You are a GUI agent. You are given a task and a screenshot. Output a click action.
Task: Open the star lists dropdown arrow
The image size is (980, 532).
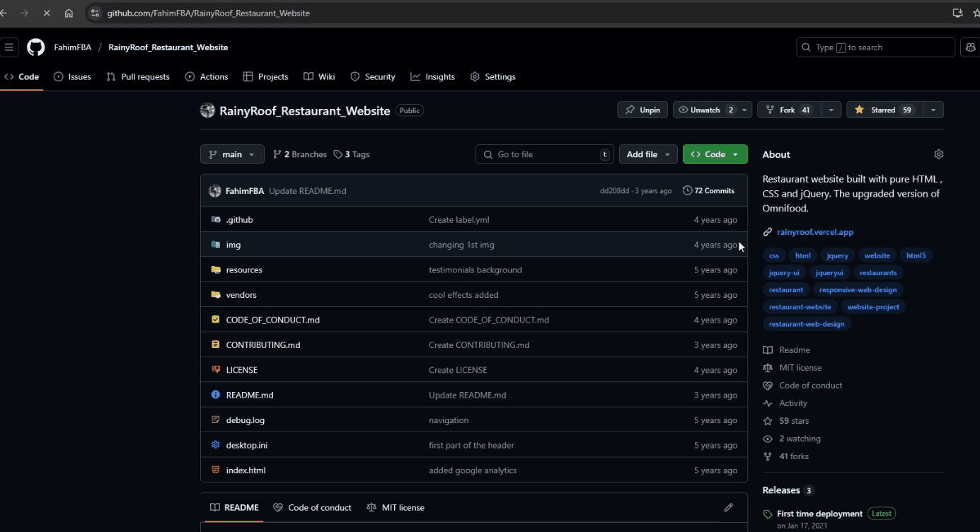(x=933, y=110)
